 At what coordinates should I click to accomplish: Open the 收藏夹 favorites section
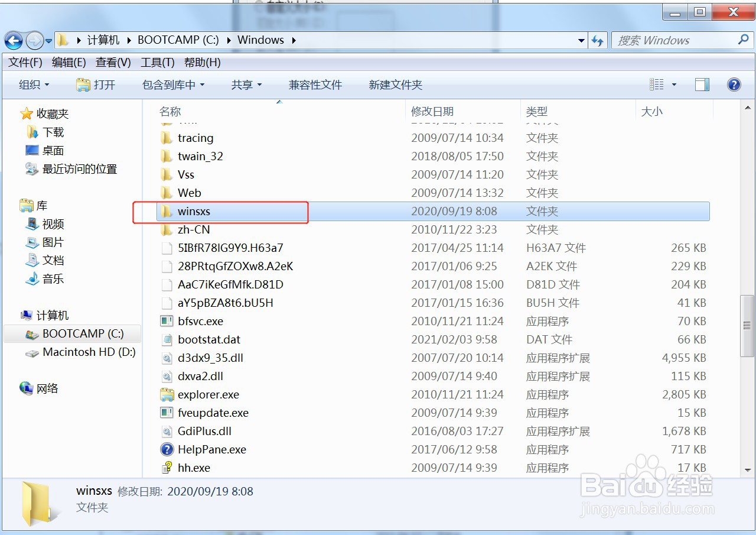click(x=53, y=113)
